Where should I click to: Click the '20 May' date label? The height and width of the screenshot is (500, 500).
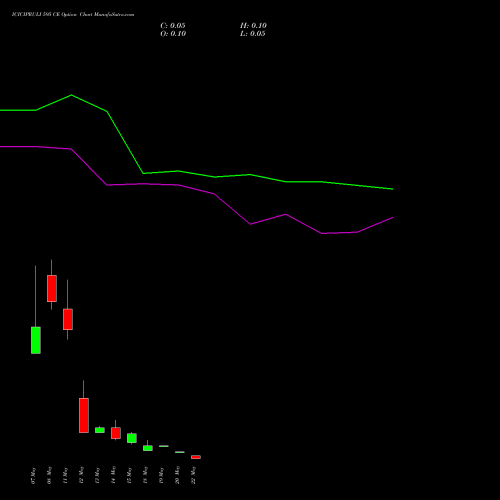point(177,476)
